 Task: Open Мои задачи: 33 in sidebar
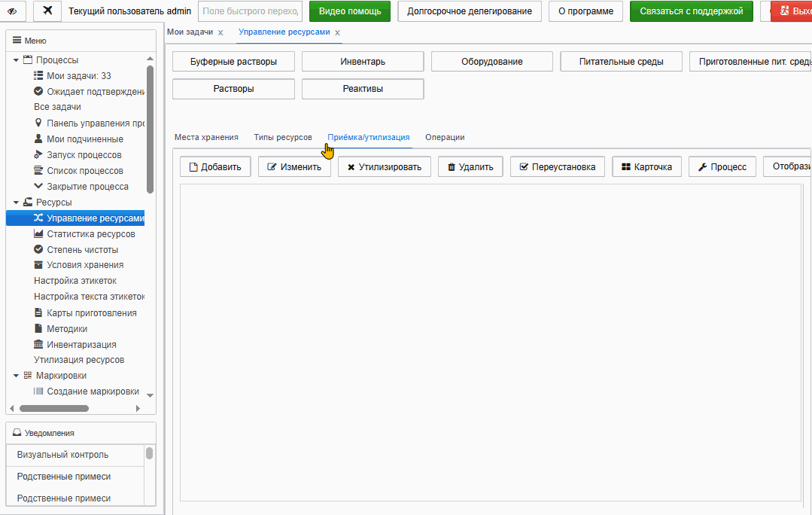(x=79, y=75)
